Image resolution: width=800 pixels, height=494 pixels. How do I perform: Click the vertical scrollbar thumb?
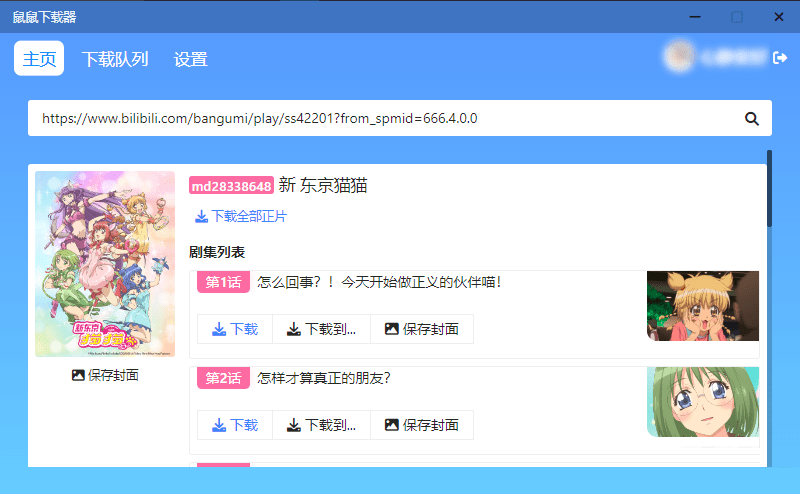coord(769,188)
